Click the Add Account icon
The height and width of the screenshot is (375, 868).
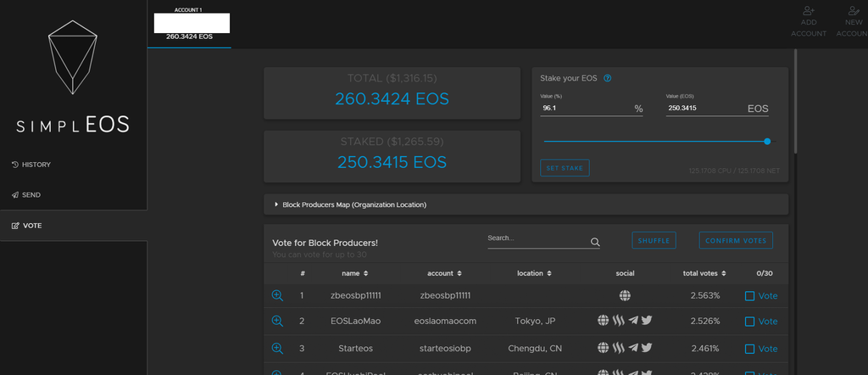(808, 10)
